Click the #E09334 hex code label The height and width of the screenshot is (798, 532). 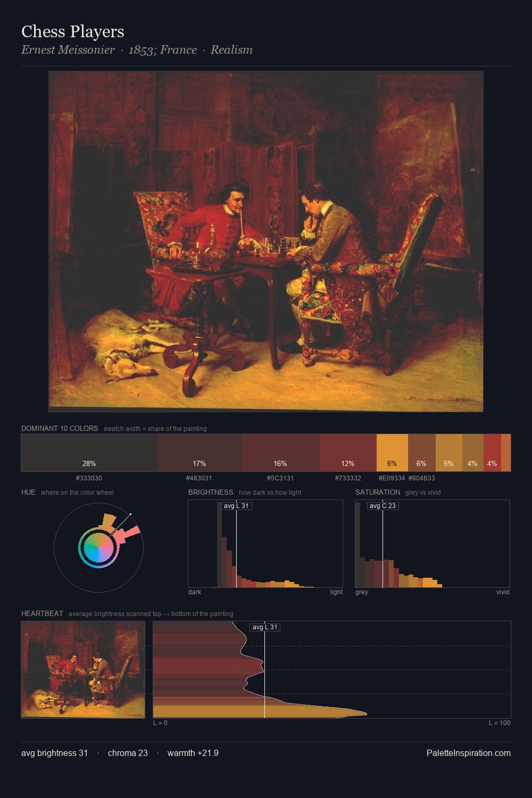click(x=392, y=478)
